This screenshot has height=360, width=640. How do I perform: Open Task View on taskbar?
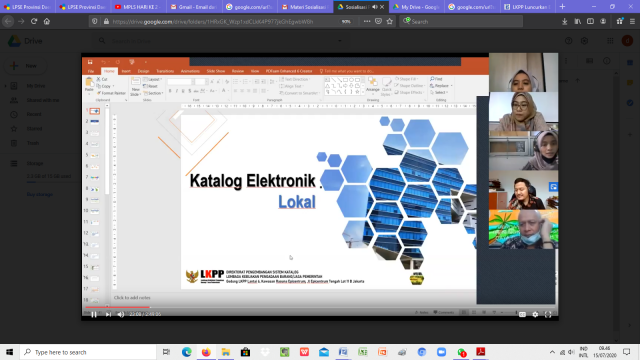(166, 352)
